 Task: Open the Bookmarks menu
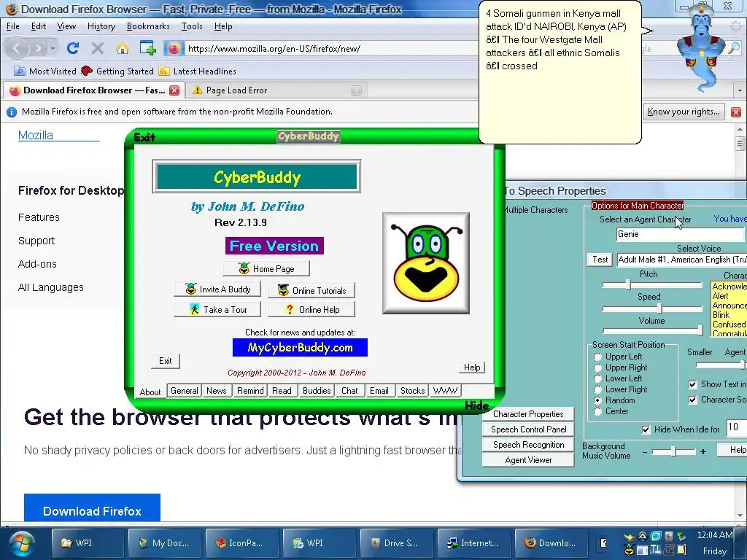pos(148,26)
